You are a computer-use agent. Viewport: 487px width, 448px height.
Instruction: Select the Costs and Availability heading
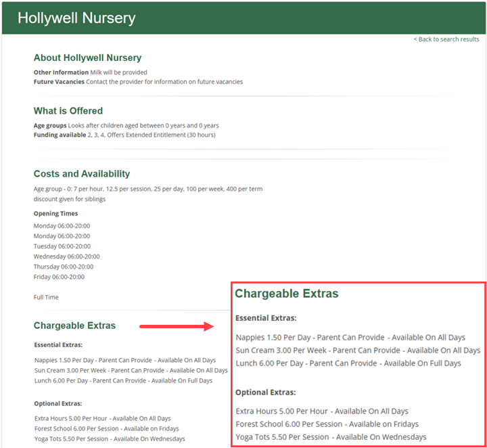point(82,174)
